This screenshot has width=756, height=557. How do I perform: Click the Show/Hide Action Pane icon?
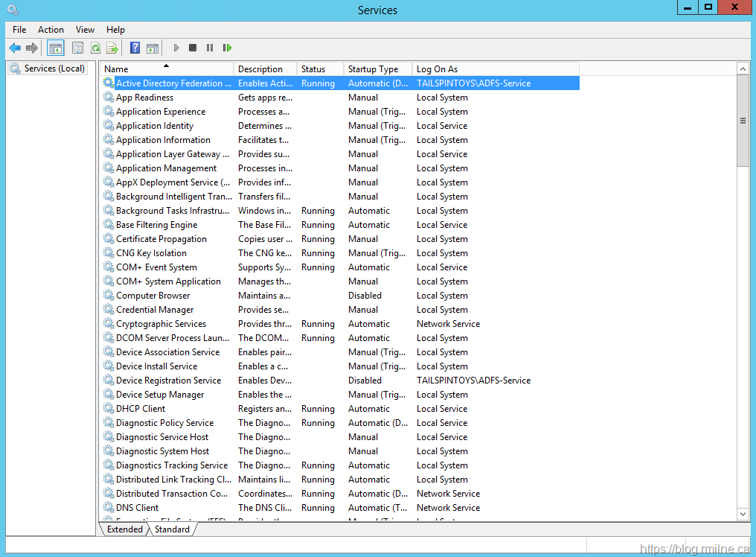152,48
